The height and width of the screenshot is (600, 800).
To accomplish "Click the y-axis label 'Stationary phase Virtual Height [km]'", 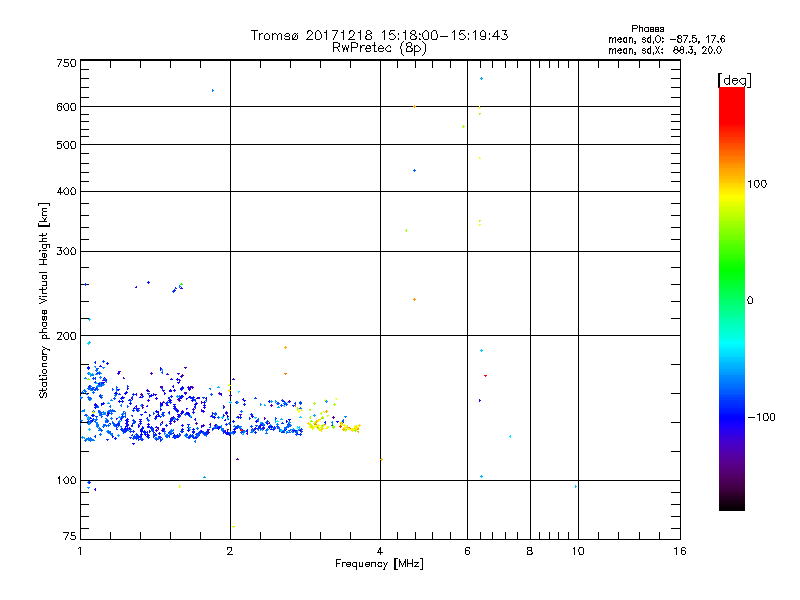I will click(43, 300).
